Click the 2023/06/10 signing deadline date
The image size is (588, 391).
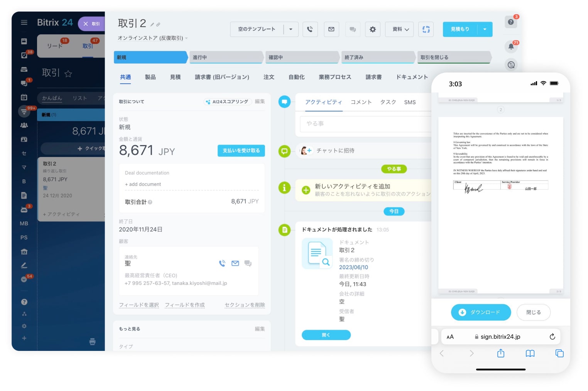(x=353, y=267)
